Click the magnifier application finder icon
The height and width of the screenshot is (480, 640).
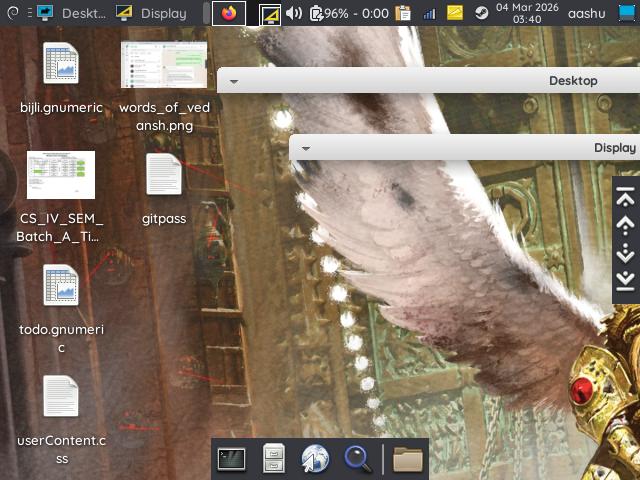(x=358, y=459)
